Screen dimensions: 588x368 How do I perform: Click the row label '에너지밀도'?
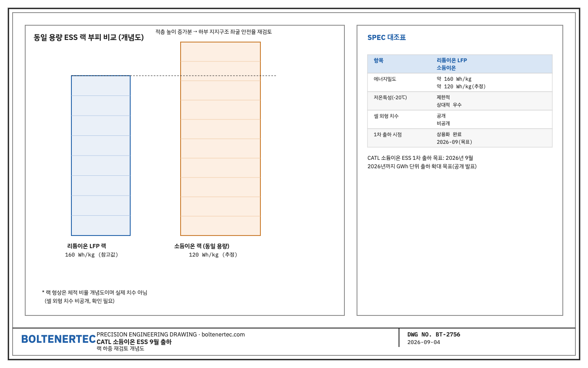(x=385, y=79)
